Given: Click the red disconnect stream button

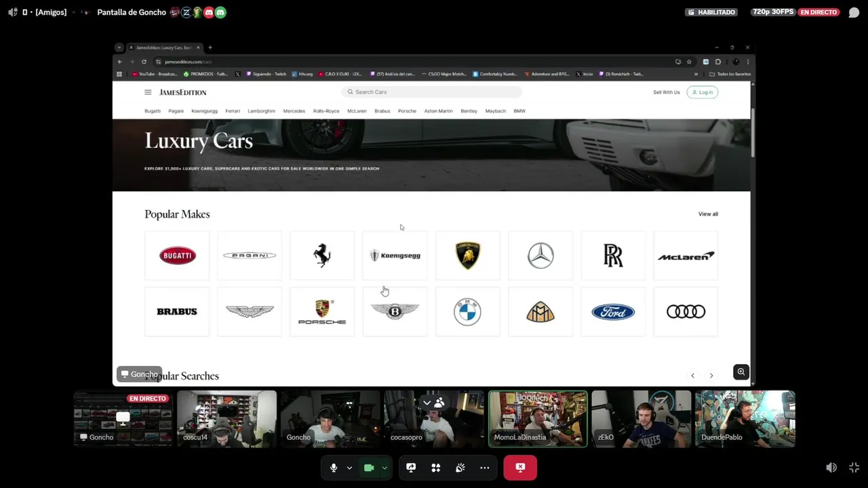Looking at the screenshot, I should point(520,468).
